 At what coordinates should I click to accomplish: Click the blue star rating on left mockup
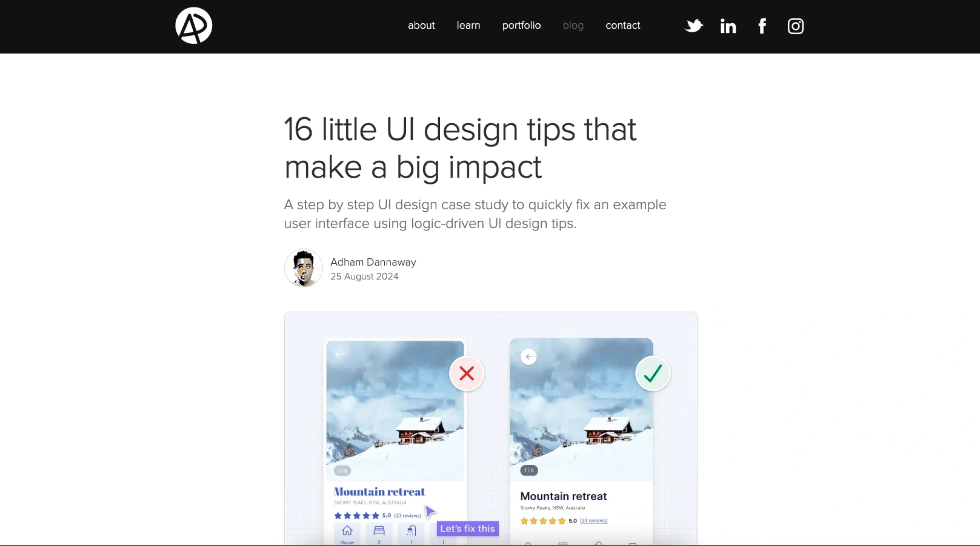(356, 516)
